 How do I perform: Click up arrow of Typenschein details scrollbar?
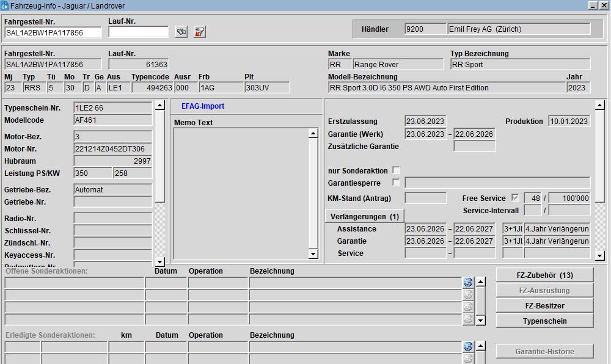tap(159, 105)
